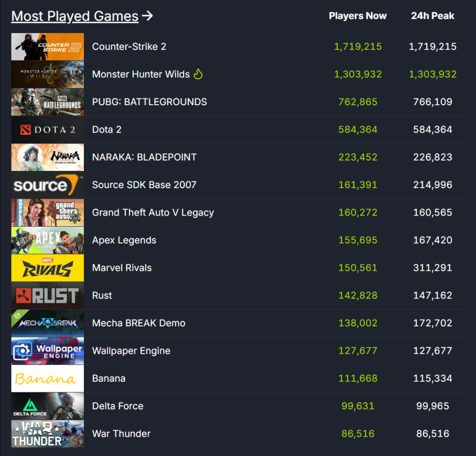Click the Delta Force thumbnail image
Image resolution: width=476 pixels, height=456 pixels.
pos(48,406)
